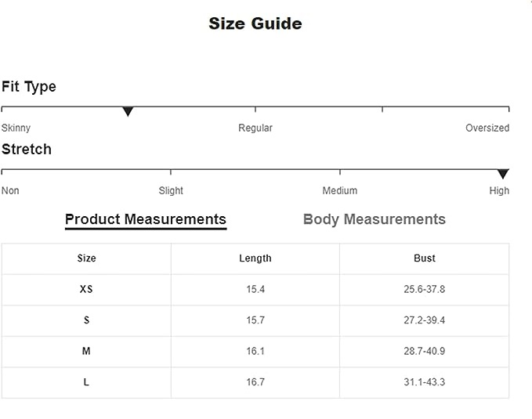Click the Size Guide heading
The width and height of the screenshot is (532, 419).
click(x=255, y=23)
